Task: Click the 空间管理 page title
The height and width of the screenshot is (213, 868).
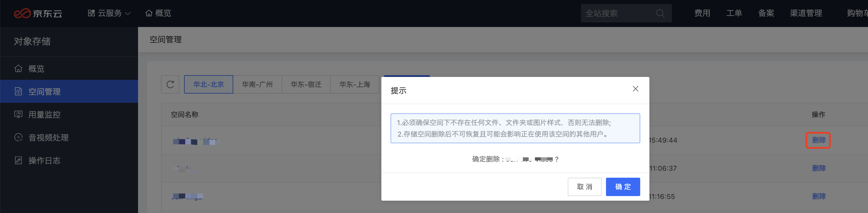Action: coord(166,39)
